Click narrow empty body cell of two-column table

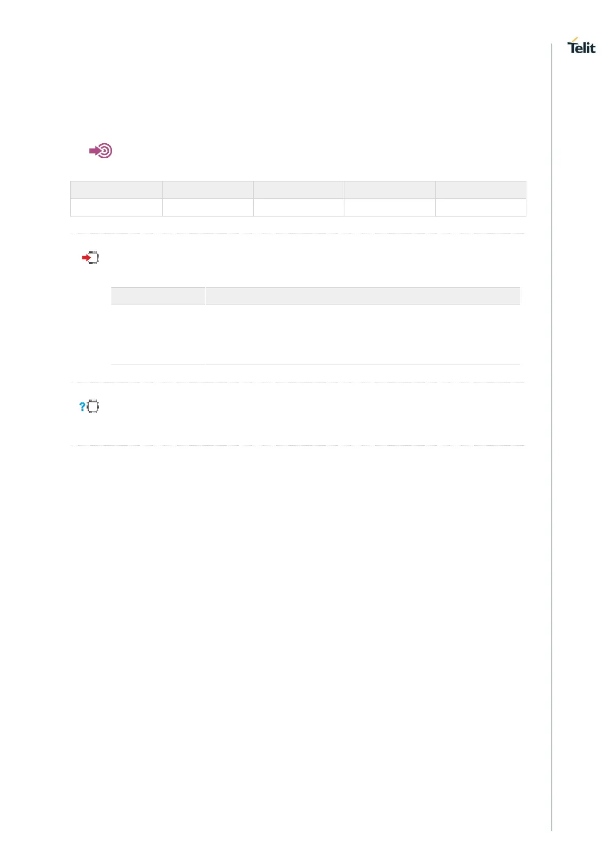pyautogui.click(x=158, y=335)
